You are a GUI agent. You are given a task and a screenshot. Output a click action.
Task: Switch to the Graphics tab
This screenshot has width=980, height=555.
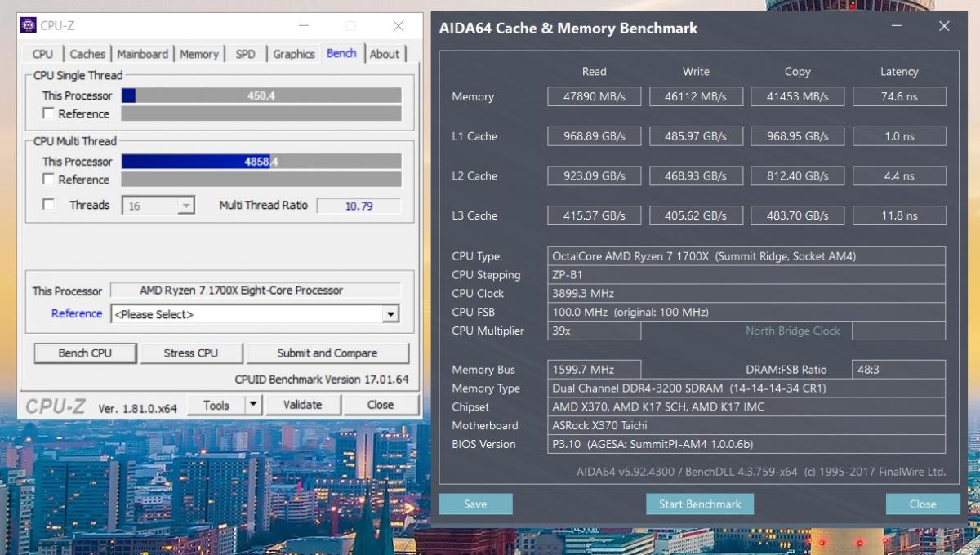[294, 54]
